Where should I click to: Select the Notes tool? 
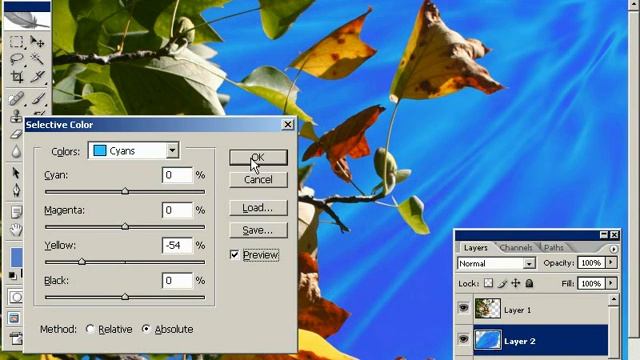pos(16,212)
